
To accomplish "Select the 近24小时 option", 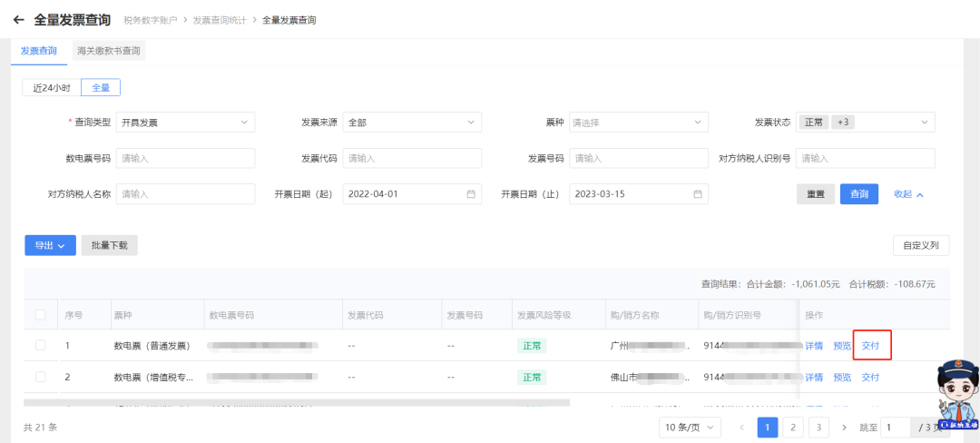I will tap(52, 87).
